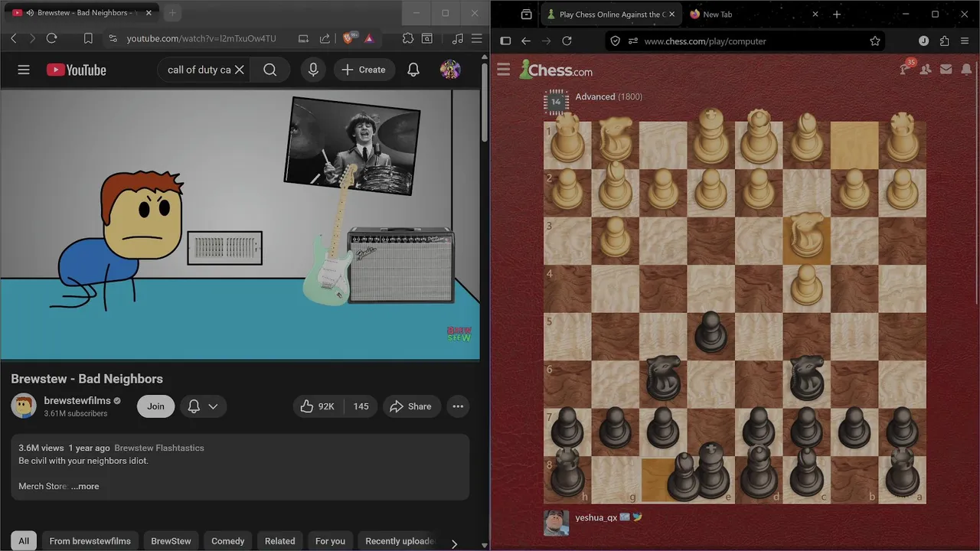980x551 pixels.
Task: Dislike the video showing 145
Action: [361, 406]
